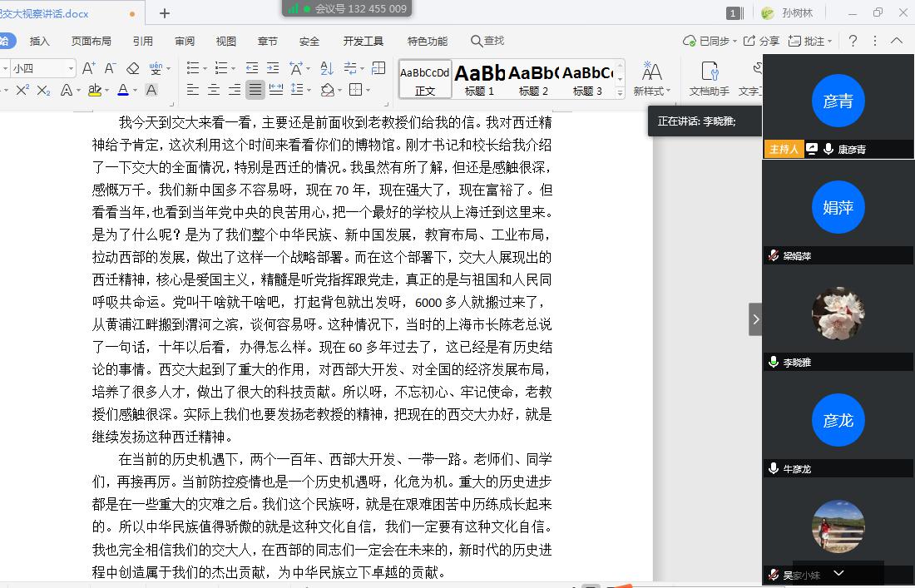Image resolution: width=915 pixels, height=588 pixels.
Task: Open the 文档助手 document assistant
Action: (709, 77)
